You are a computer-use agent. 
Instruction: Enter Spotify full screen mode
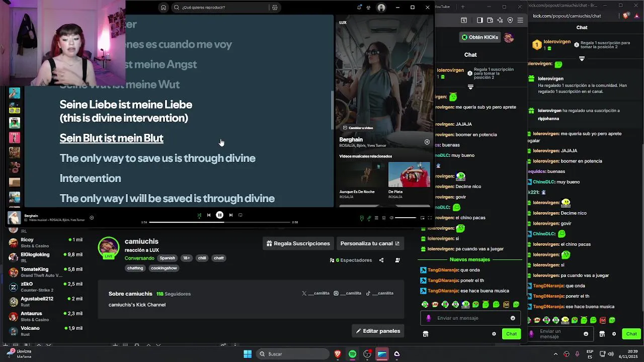[x=430, y=218]
